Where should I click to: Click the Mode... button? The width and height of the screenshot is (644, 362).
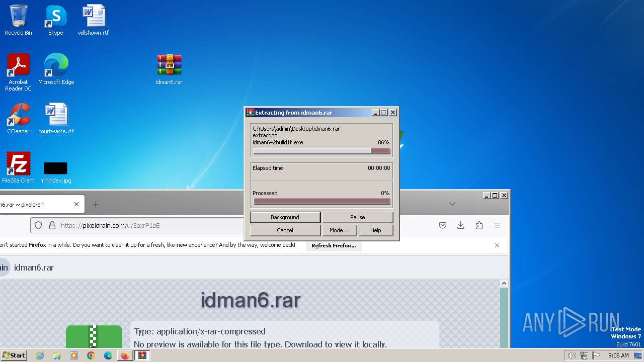(x=339, y=230)
